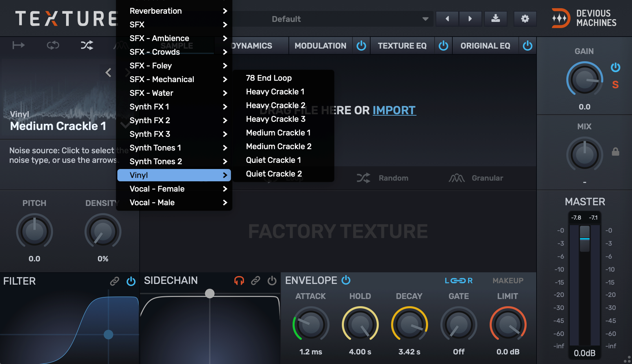
Task: Disable the Envelope power switch
Action: tap(346, 280)
